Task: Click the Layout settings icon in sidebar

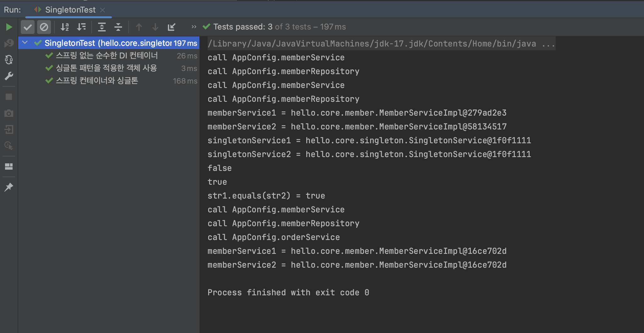Action: pos(9,166)
